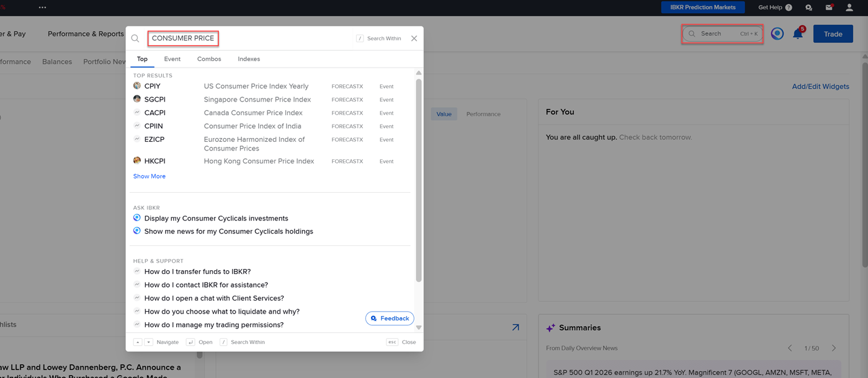Open IBKR Prediction Markets button
The image size is (868, 378).
coord(703,7)
